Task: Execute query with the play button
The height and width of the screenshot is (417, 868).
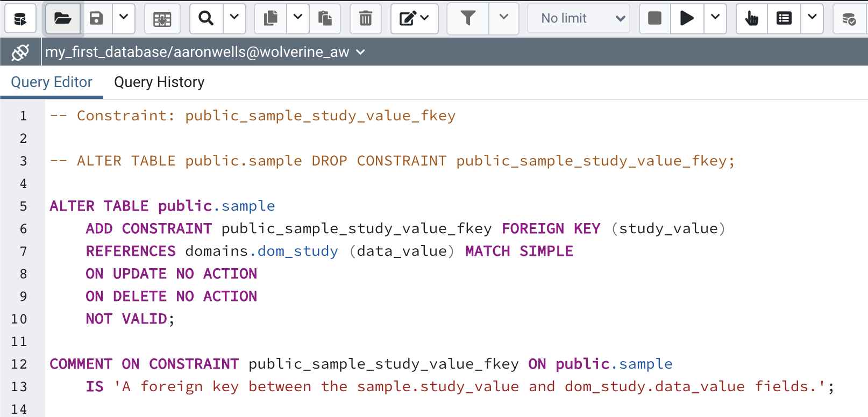Action: pos(686,19)
